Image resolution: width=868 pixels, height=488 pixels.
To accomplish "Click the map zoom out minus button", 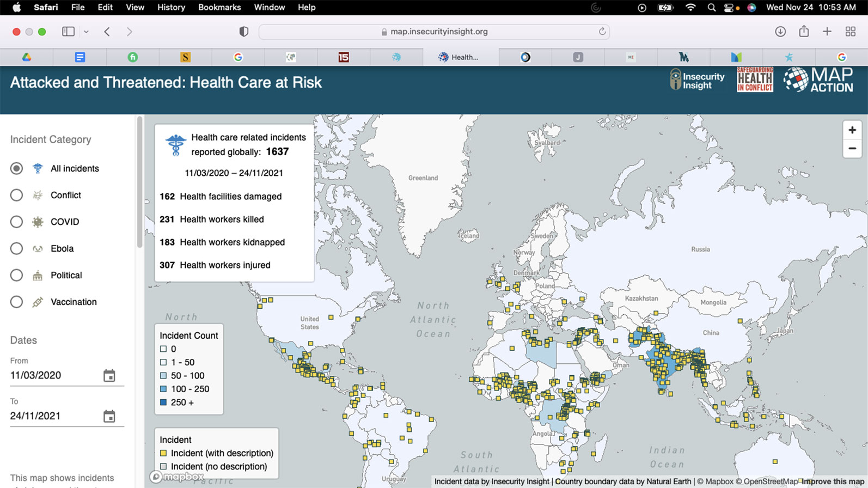I will (852, 149).
